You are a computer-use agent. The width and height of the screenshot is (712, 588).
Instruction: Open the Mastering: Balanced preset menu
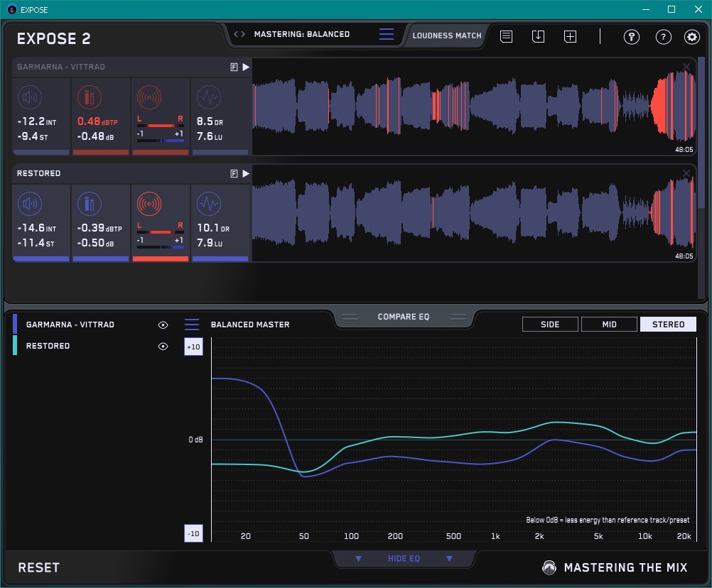tap(386, 35)
